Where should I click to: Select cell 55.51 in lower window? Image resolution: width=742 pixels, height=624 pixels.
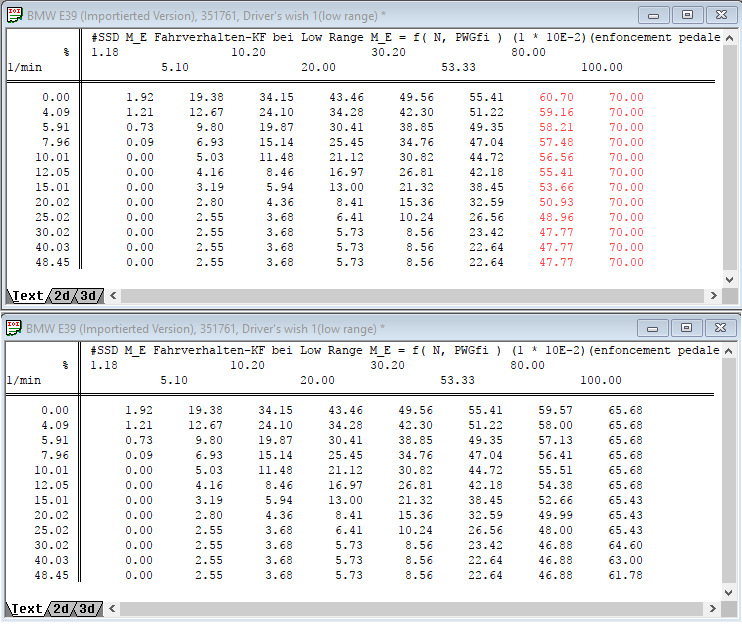pos(555,470)
